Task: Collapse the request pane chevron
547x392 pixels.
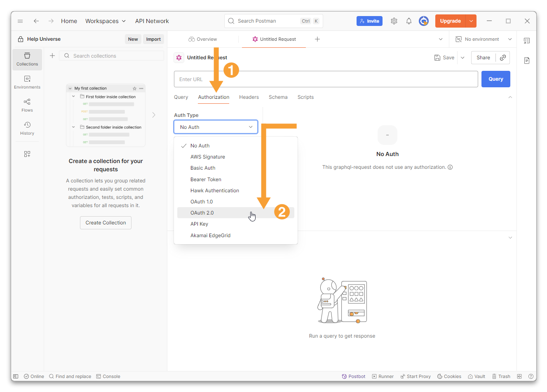Action: coord(510,97)
